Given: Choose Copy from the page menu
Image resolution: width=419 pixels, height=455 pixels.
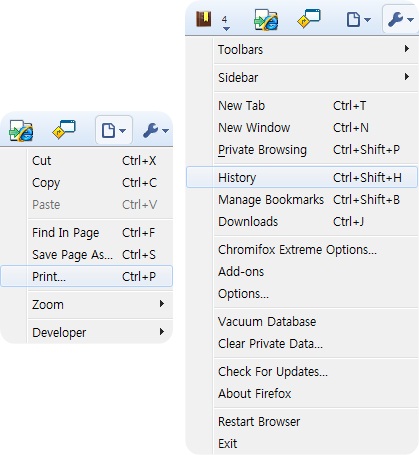Looking at the screenshot, I should pyautogui.click(x=100, y=183).
